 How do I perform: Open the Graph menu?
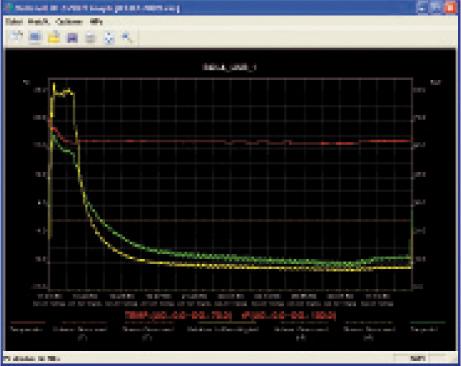pos(38,22)
